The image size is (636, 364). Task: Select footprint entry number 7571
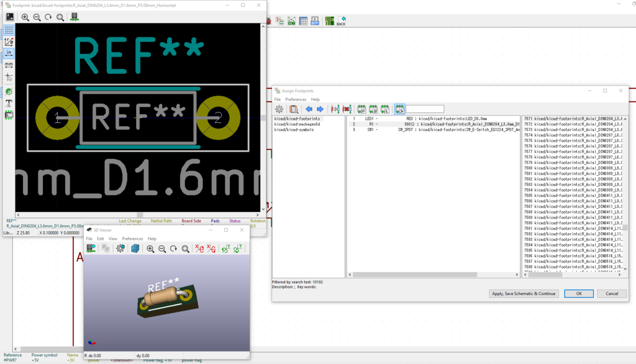(573, 119)
